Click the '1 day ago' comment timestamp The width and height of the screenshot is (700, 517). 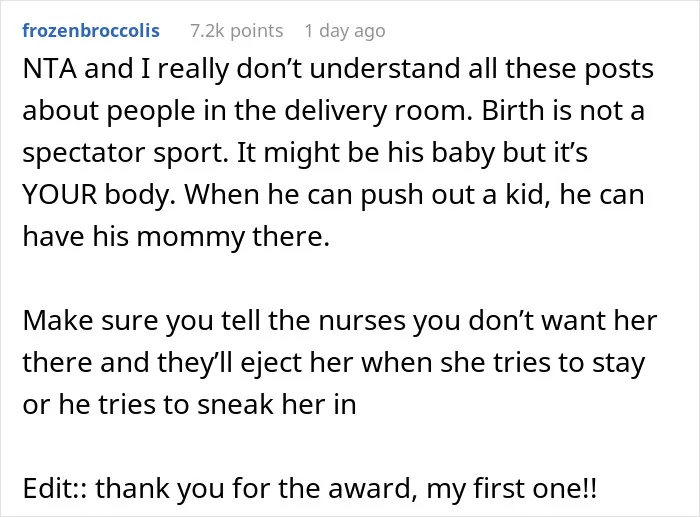pos(345,31)
